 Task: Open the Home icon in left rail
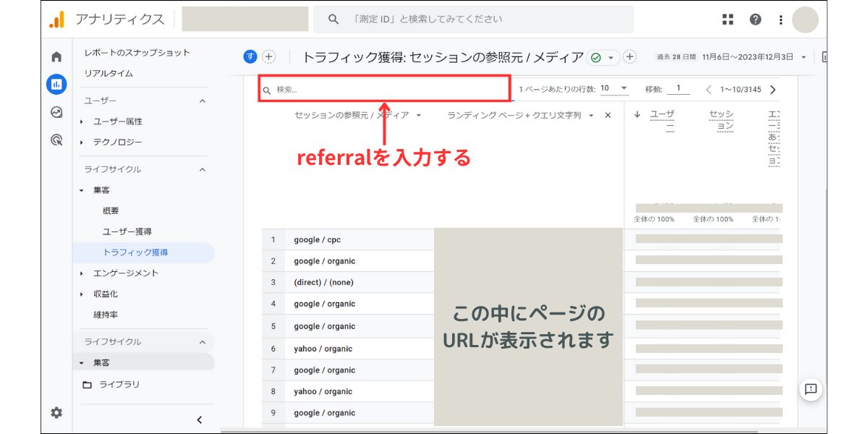coord(56,57)
